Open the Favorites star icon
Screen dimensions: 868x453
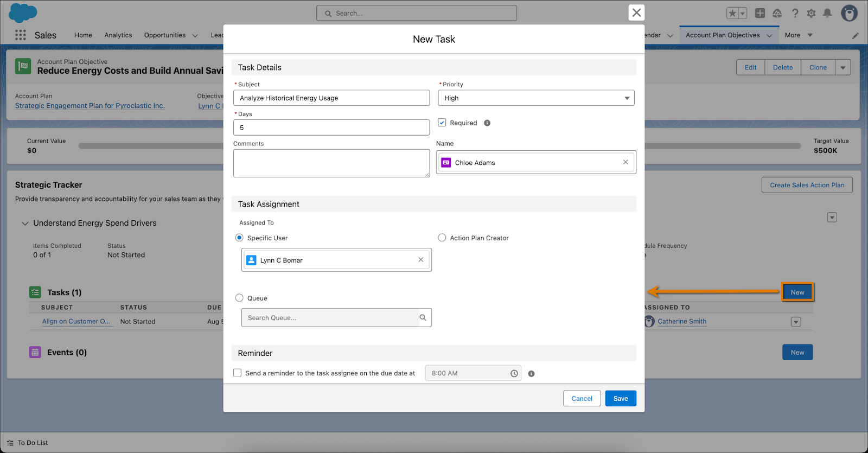(732, 13)
